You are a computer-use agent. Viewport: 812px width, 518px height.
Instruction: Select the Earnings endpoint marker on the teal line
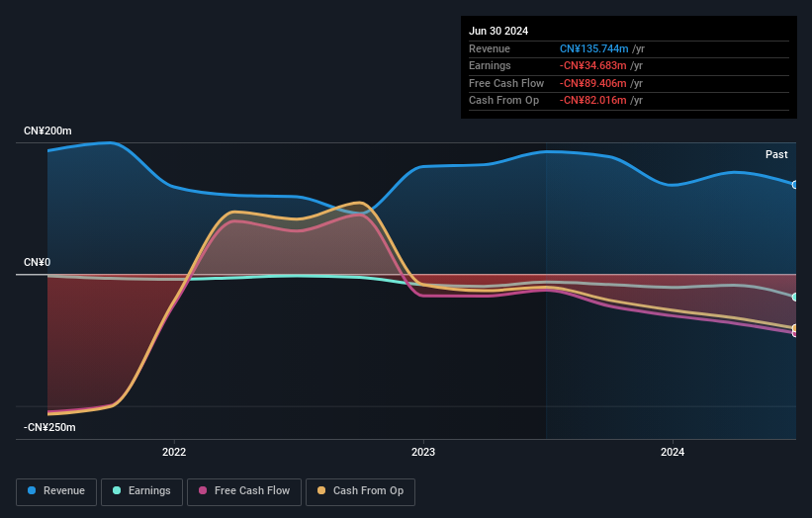tap(794, 297)
